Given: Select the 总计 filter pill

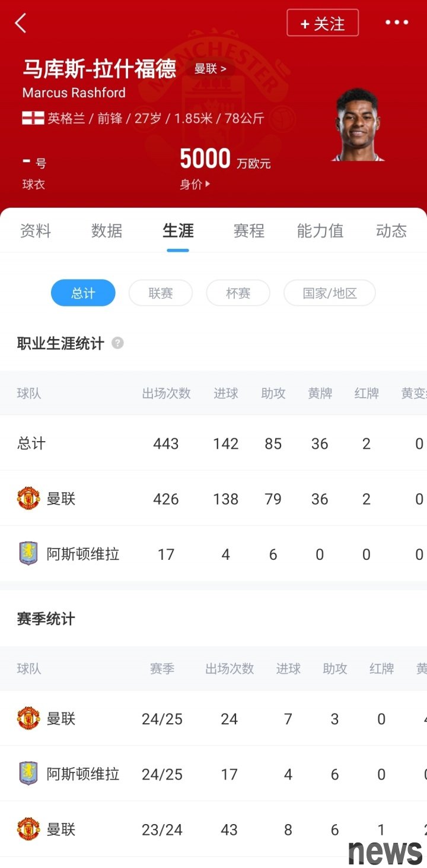Looking at the screenshot, I should pyautogui.click(x=83, y=293).
